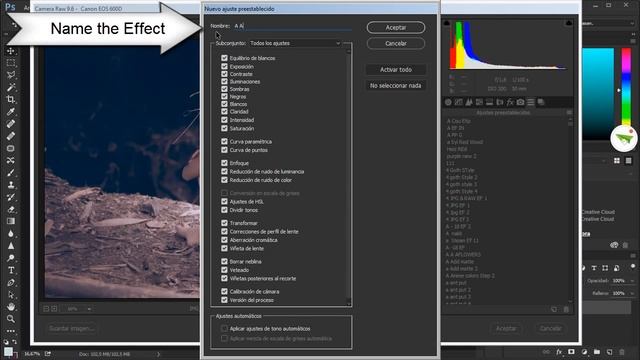Select the 'A A APLOWERS' preset
Viewport: 640px width, 360px height.
pyautogui.click(x=463, y=254)
